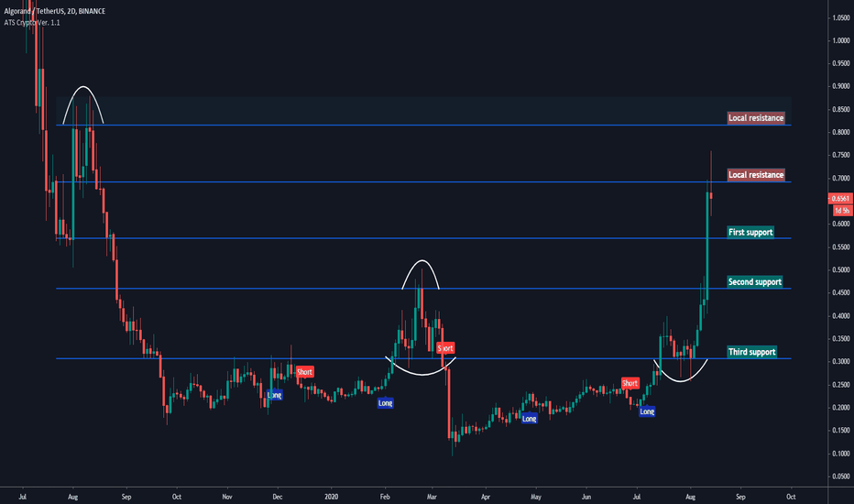The width and height of the screenshot is (854, 504).
Task: Click the 2020 label on the time axis
Action: pos(331,497)
